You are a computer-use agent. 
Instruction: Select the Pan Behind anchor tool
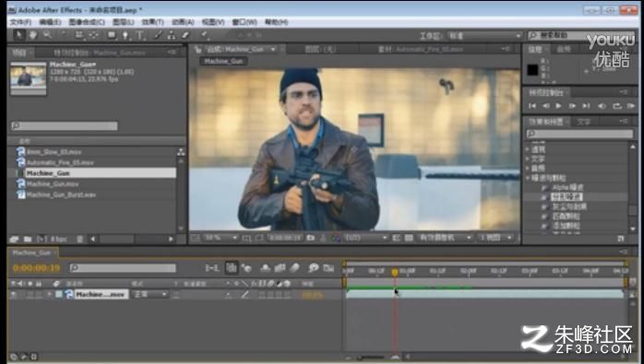(x=94, y=35)
